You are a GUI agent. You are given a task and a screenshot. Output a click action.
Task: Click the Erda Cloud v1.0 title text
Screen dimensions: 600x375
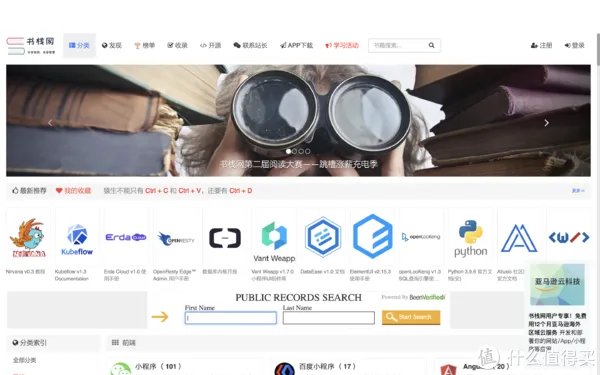point(125,275)
